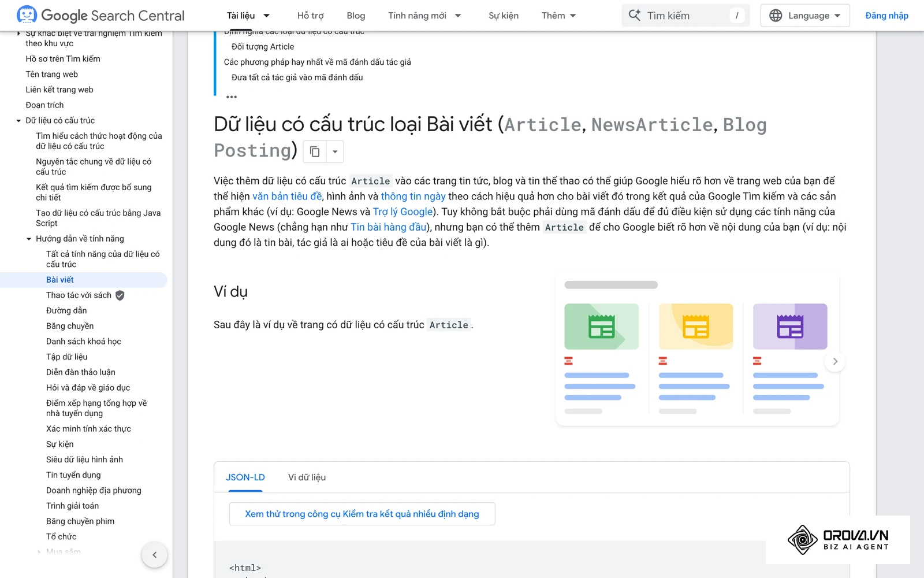Screen dimensions: 924x578
Task: Open Hỏi và đáp về giáo dục item
Action: tap(88, 388)
